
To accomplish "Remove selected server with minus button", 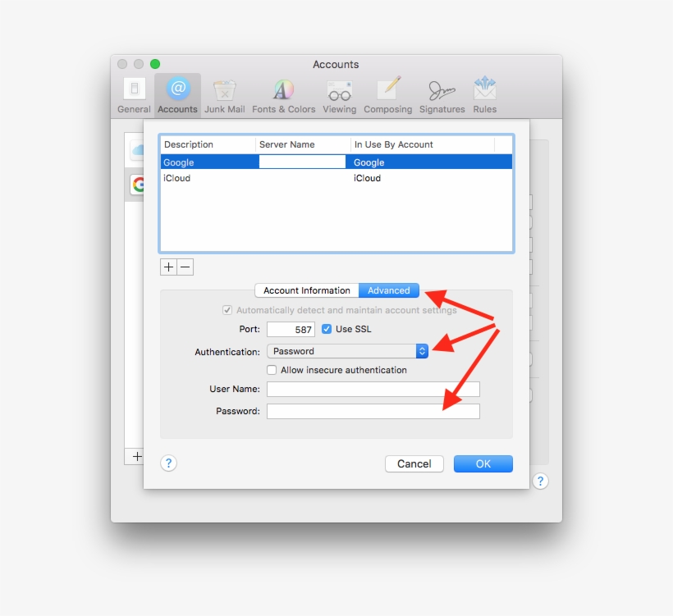I will (x=185, y=267).
